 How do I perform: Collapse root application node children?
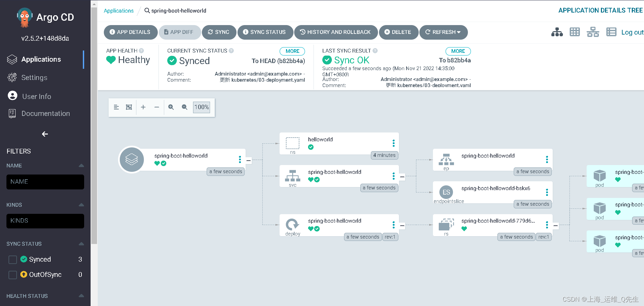click(x=249, y=161)
